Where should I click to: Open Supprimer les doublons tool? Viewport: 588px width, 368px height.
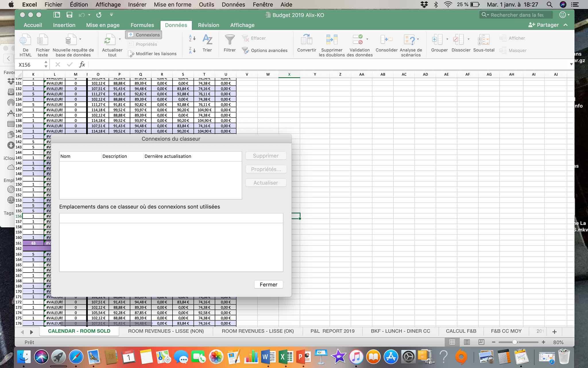332,40
